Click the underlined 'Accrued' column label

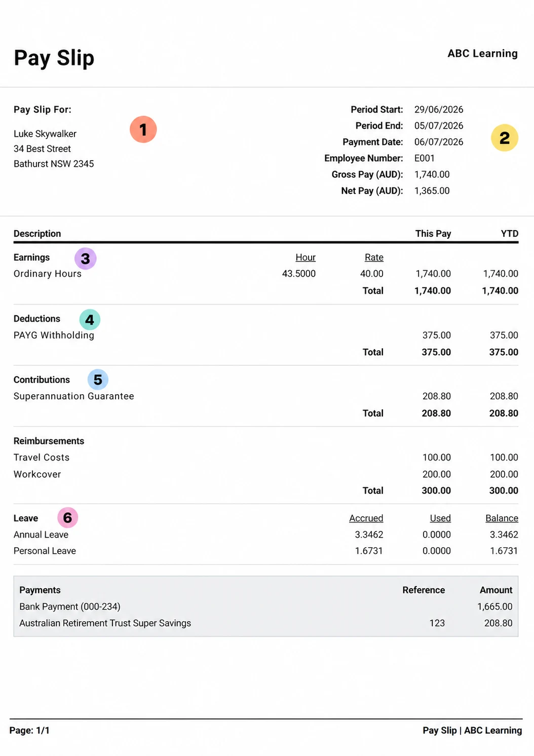tap(366, 518)
